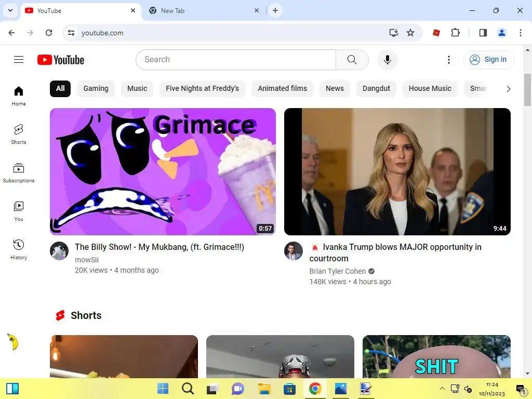Screen dimensions: 532x399
Task: Open the tab search dropdown arrow
Action: point(10,10)
